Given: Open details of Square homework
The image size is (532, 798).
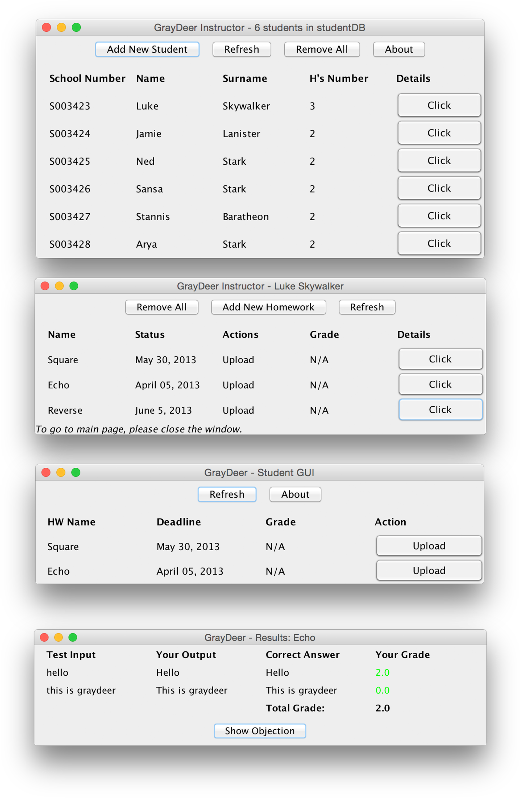Looking at the screenshot, I should coord(440,359).
